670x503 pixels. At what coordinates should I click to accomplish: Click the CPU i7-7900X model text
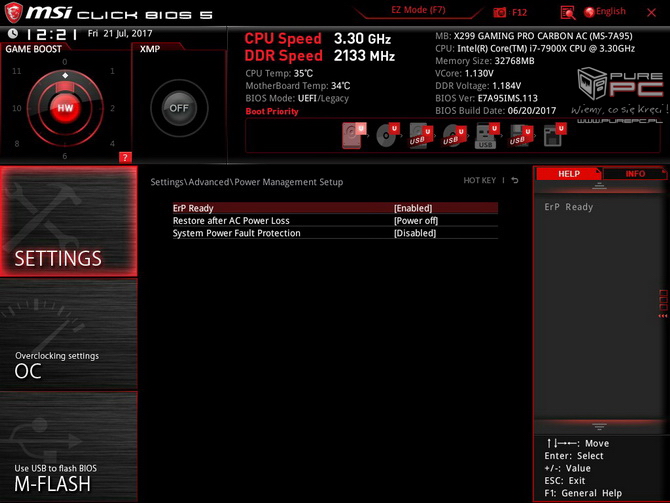pos(535,48)
